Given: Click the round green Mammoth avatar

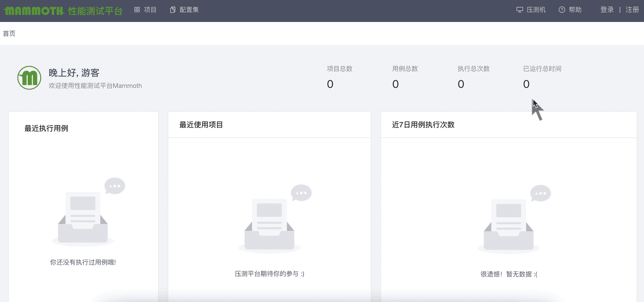Looking at the screenshot, I should click(29, 78).
